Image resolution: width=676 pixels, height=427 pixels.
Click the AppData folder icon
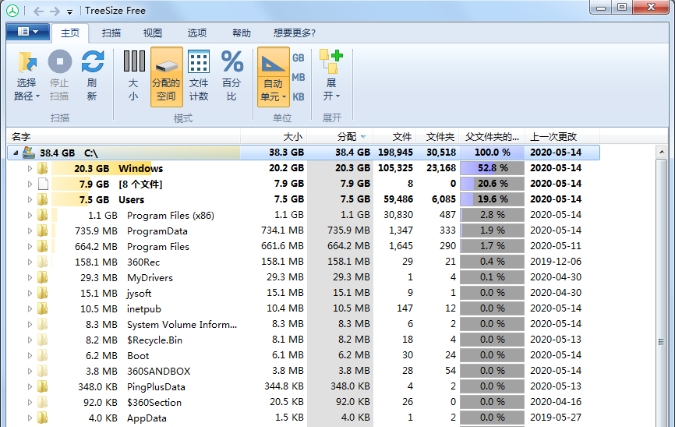coord(42,418)
